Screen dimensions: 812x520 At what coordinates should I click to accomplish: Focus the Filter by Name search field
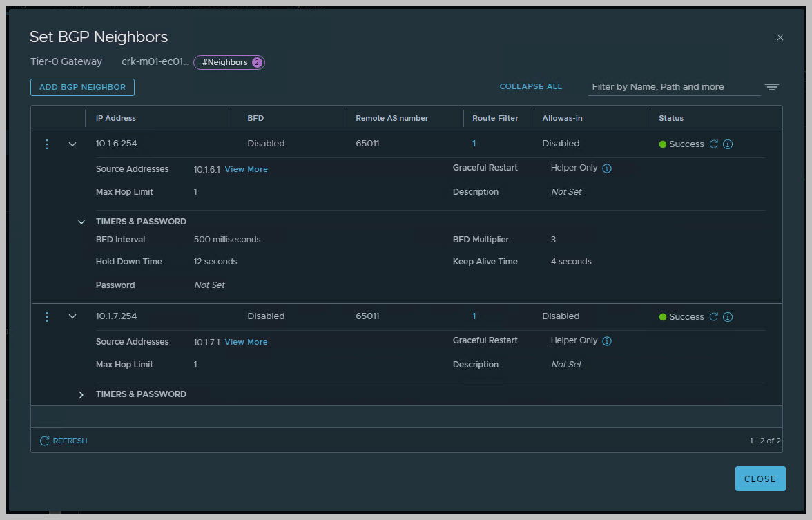[673, 87]
